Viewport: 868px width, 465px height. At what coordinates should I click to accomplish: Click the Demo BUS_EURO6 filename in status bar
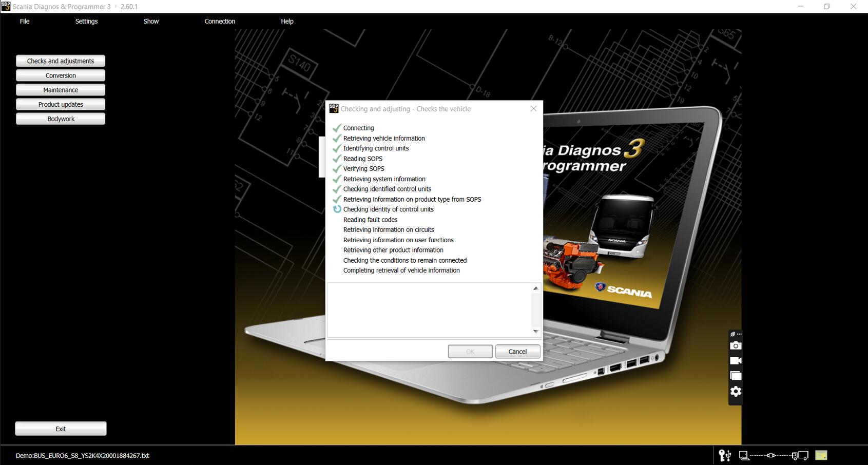pyautogui.click(x=82, y=455)
